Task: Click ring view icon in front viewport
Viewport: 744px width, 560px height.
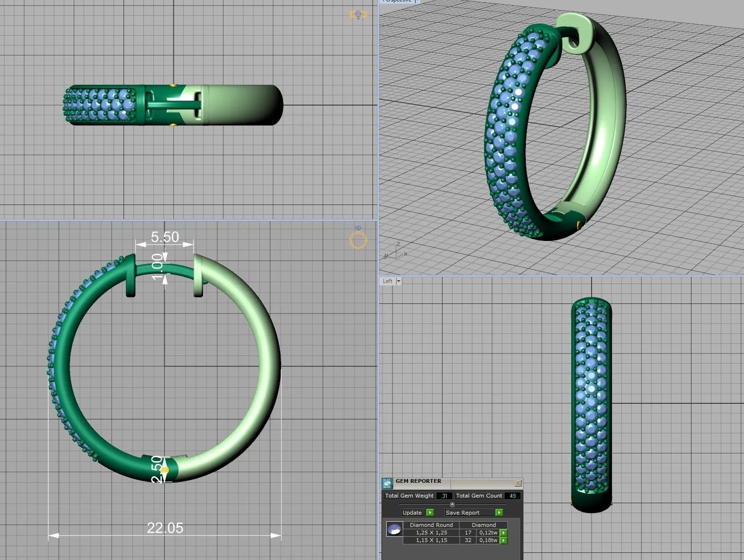Action: (358, 239)
